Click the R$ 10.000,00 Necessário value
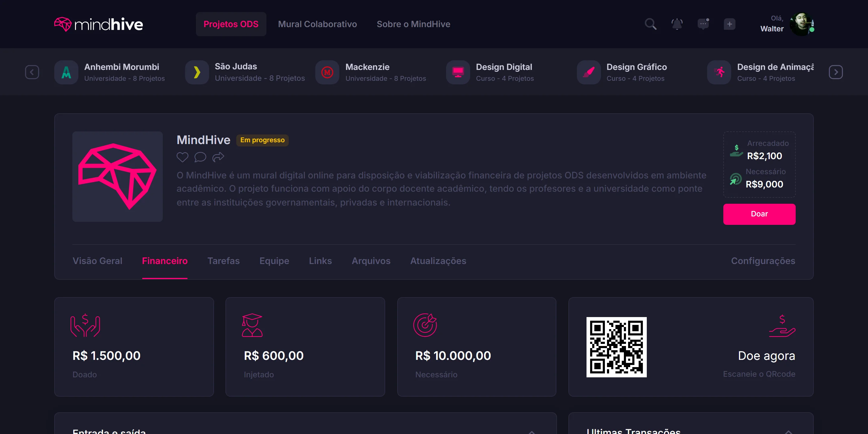The width and height of the screenshot is (868, 434). coord(453,356)
